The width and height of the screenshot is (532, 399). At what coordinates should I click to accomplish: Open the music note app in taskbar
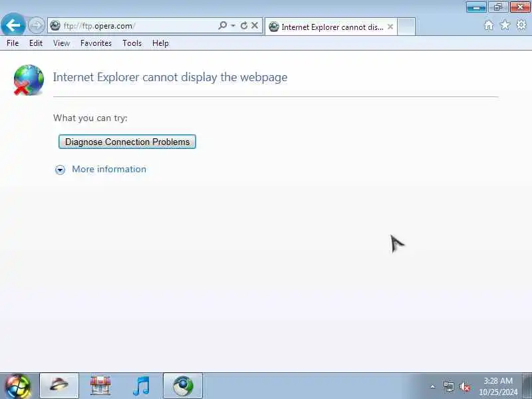click(142, 386)
